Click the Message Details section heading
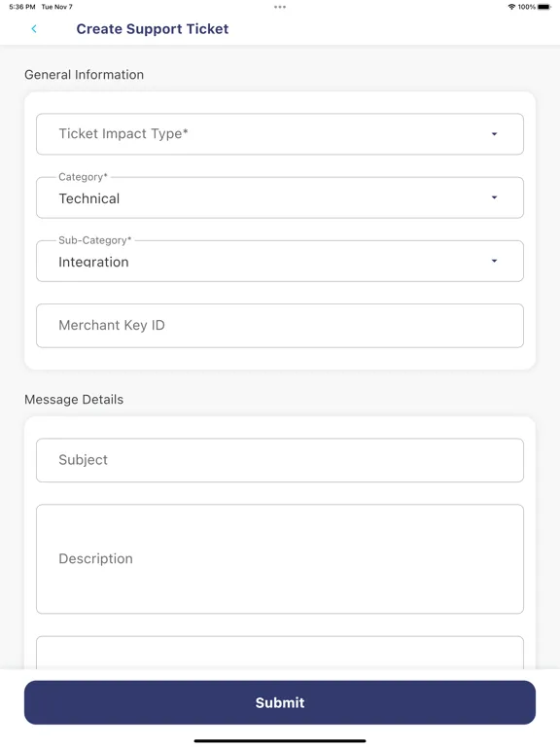 coord(74,399)
